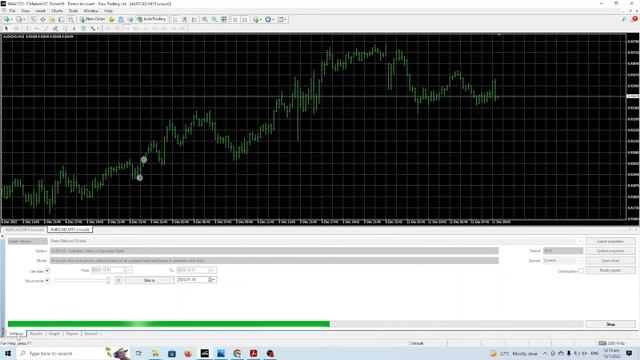This screenshot has height=360, width=640.
Task: Open the Window menu
Action: (91, 11)
